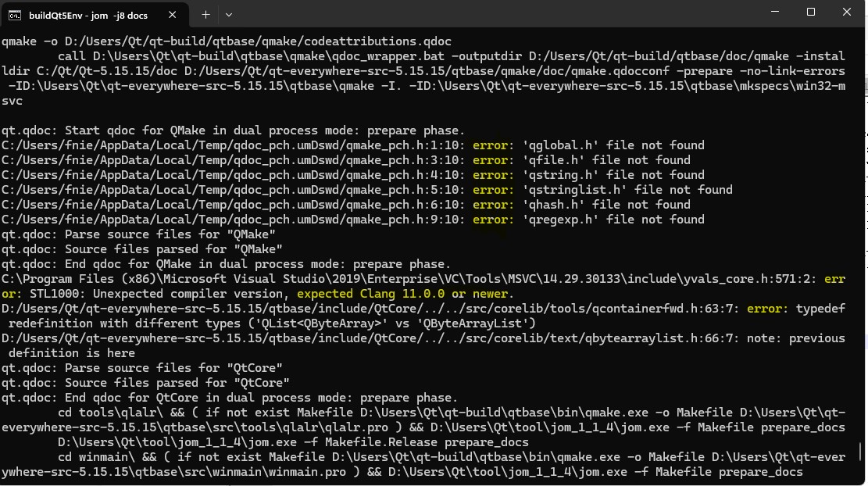
Task: Close the buildQt5Env tab
Action: point(172,15)
